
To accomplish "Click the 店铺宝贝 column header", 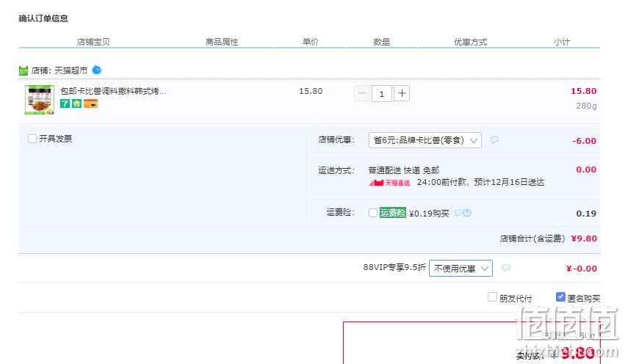I will tap(93, 42).
